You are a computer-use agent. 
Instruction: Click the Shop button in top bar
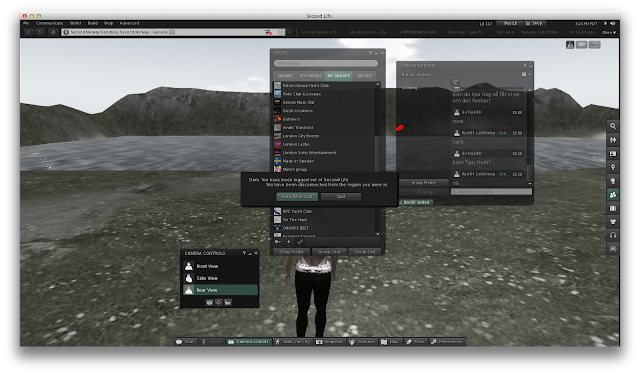click(534, 23)
